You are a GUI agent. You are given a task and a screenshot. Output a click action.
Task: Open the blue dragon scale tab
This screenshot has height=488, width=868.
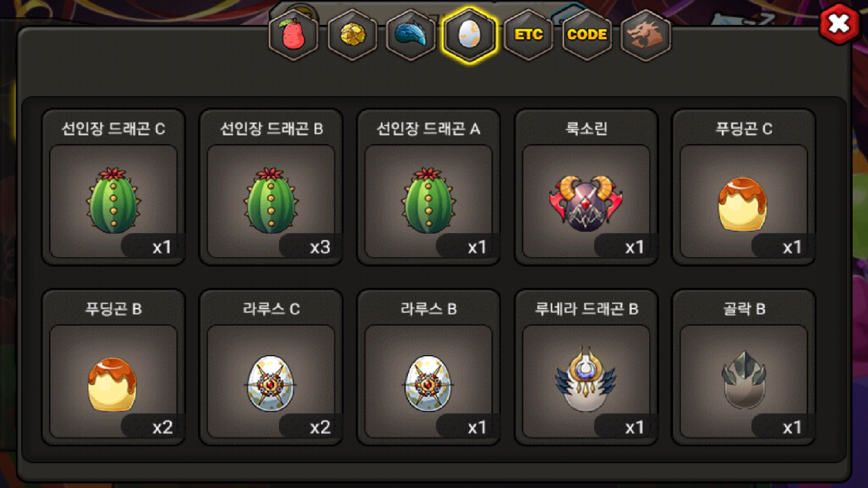[411, 35]
